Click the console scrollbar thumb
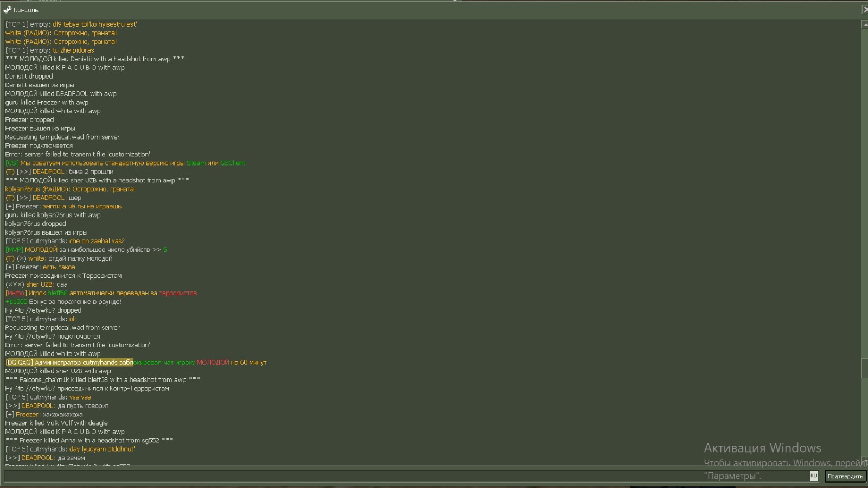The height and width of the screenshot is (488, 868). (864, 368)
